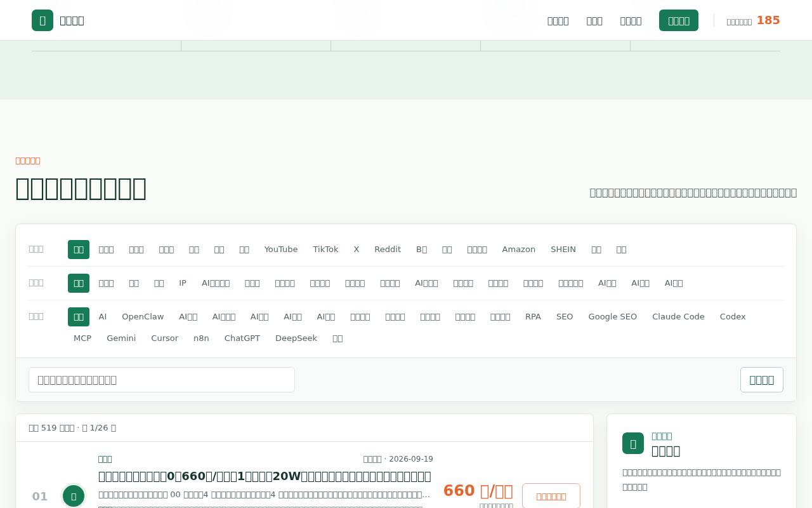Viewport: 812px width, 508px height.
Task: Choose the Cursor tag
Action: pos(164,338)
